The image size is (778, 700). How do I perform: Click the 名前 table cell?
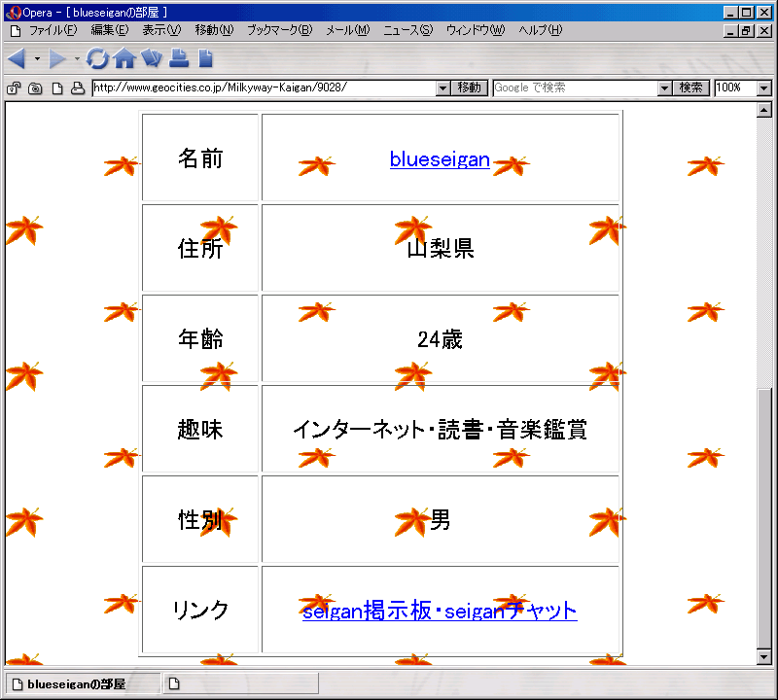(x=200, y=157)
